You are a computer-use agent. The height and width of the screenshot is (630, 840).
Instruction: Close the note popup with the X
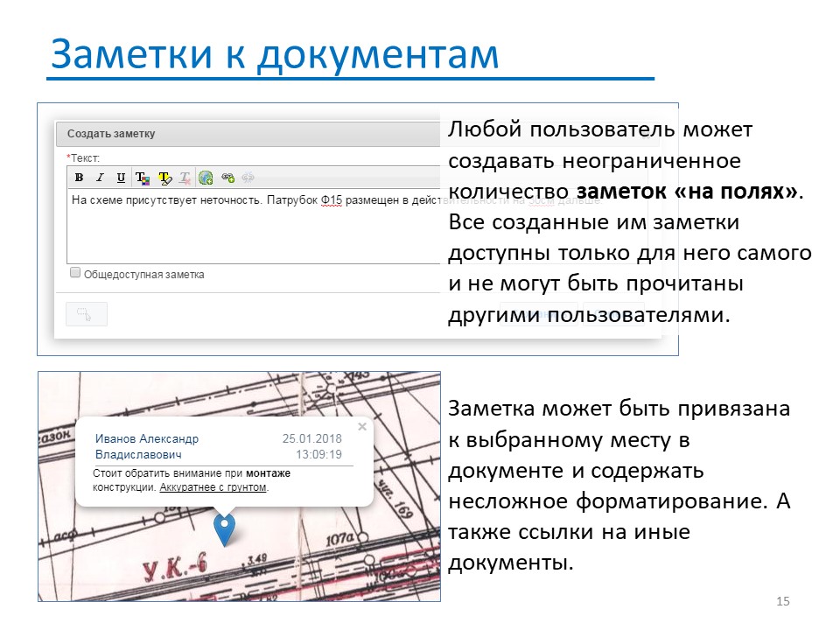pyautogui.click(x=362, y=426)
